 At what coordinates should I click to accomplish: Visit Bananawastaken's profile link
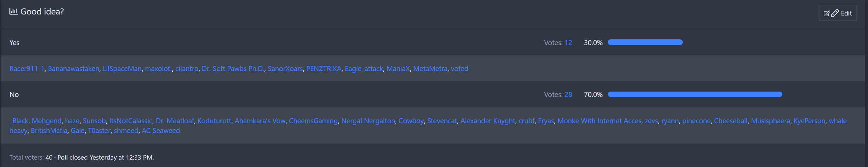coord(74,69)
